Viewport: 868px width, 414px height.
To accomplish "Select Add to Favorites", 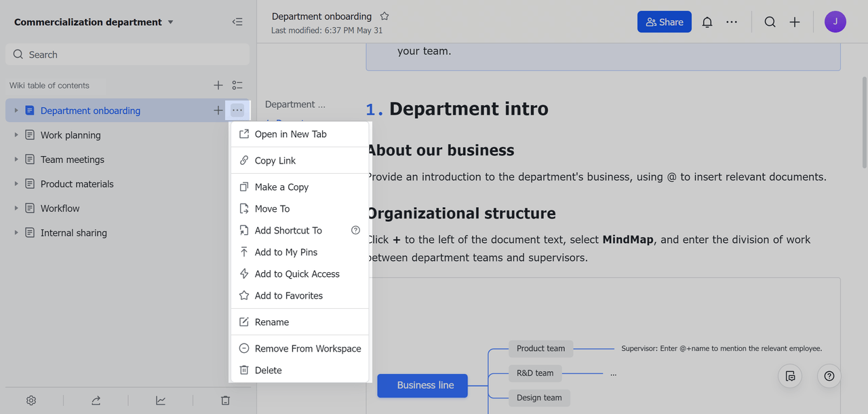I will pos(300,295).
